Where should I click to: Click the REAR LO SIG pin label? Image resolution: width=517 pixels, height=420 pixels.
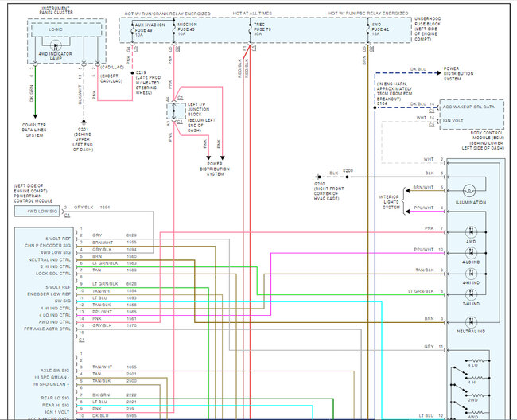coord(56,399)
